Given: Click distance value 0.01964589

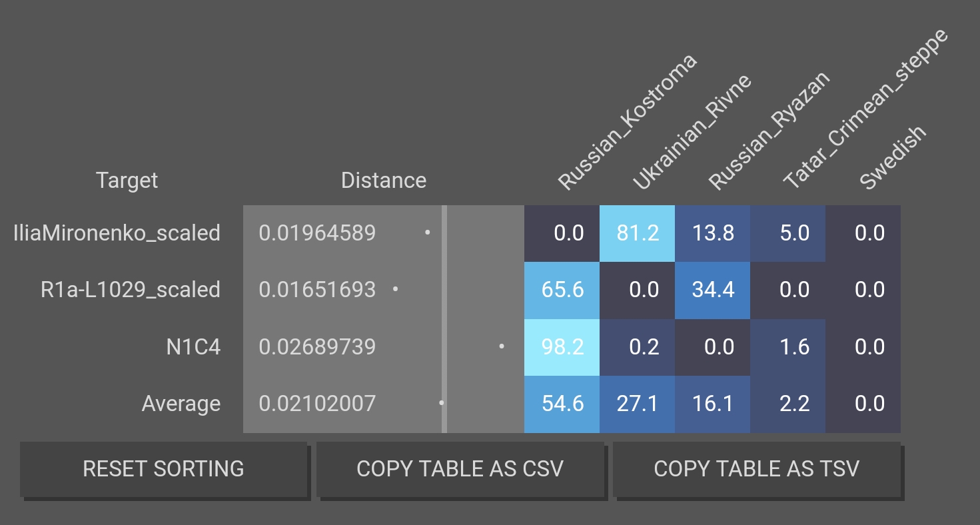Looking at the screenshot, I should tap(317, 233).
